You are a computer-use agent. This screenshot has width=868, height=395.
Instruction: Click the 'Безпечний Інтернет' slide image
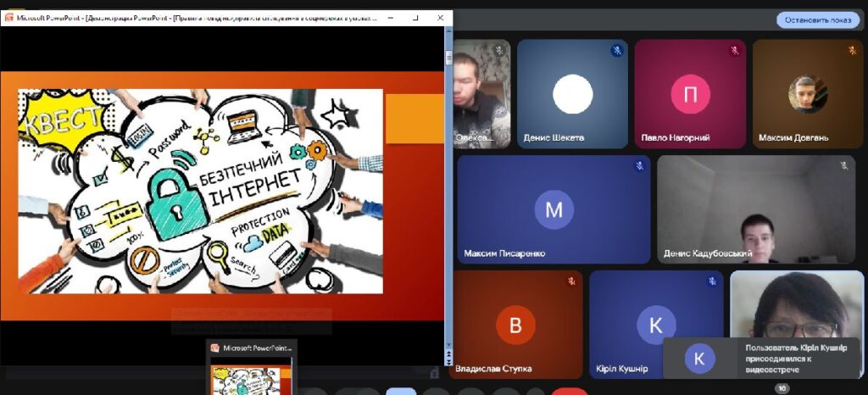tap(201, 191)
